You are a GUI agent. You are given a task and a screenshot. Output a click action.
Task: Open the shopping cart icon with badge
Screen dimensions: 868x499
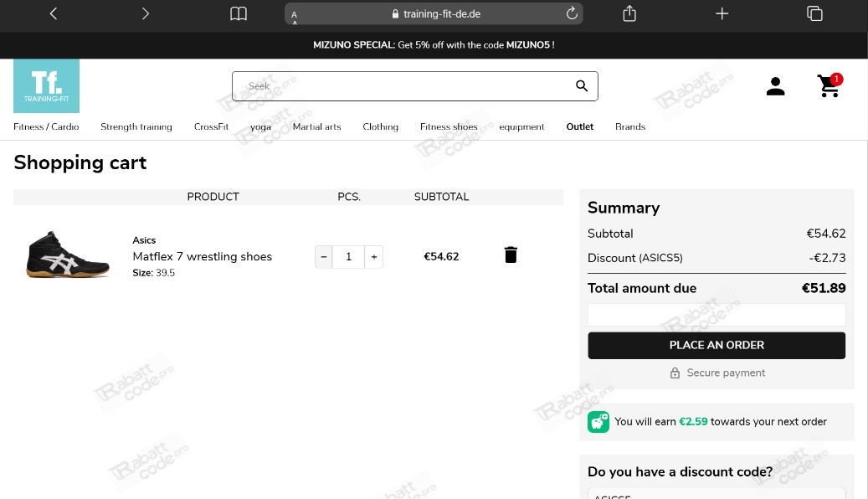pyautogui.click(x=829, y=86)
